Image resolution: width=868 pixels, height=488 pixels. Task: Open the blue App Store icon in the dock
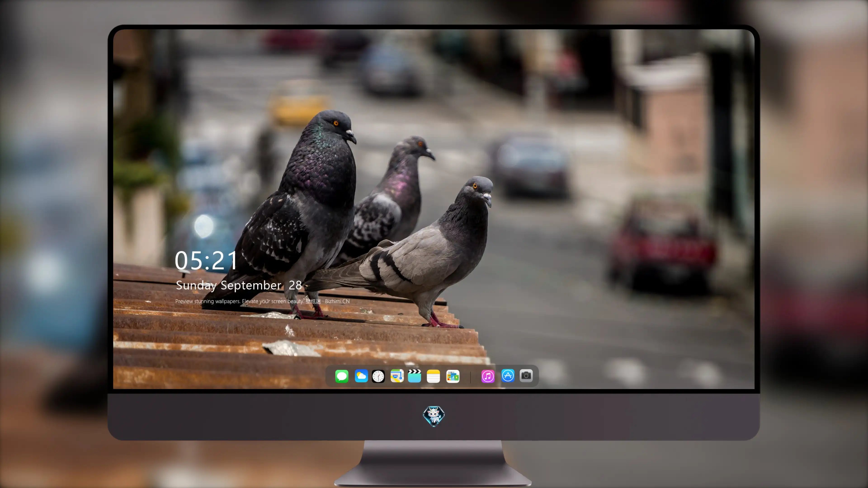[508, 375]
